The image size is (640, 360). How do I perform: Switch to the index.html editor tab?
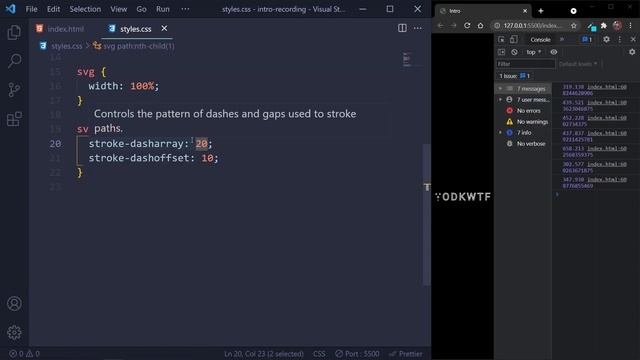tap(60, 29)
